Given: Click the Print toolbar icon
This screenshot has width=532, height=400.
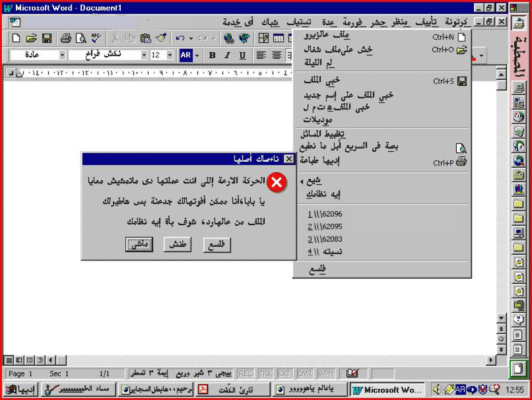Looking at the screenshot, I should (x=66, y=38).
